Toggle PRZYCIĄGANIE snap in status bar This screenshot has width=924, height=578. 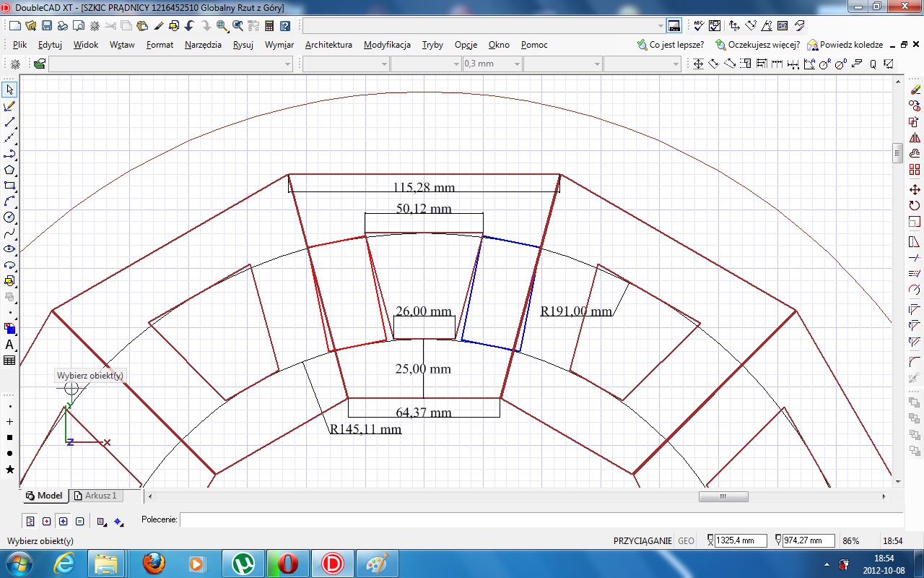(x=642, y=540)
